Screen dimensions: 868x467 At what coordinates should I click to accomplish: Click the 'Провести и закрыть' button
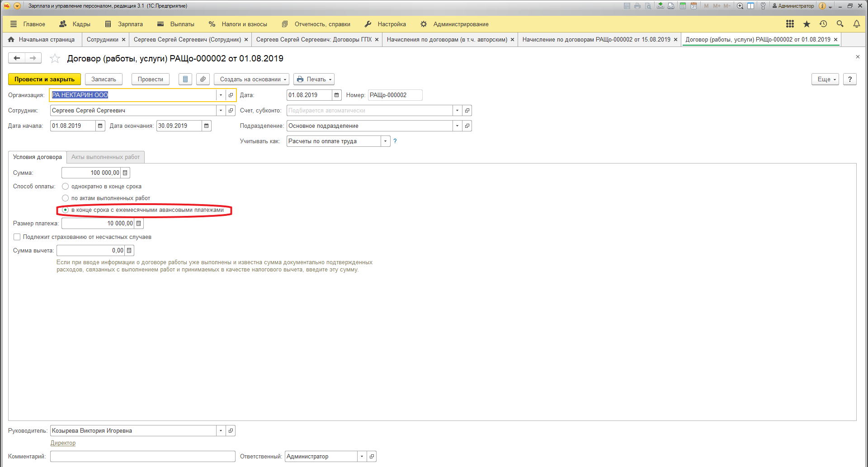[44, 79]
